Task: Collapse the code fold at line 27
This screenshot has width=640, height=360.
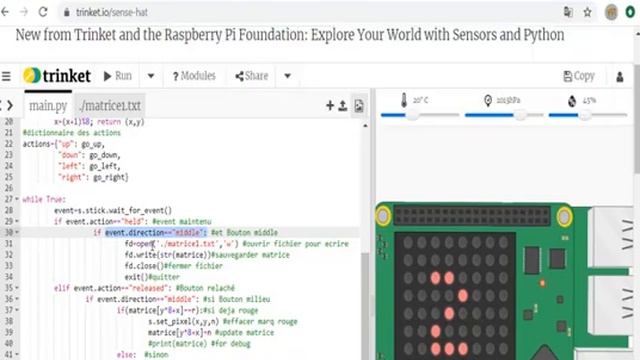Action: [17, 199]
